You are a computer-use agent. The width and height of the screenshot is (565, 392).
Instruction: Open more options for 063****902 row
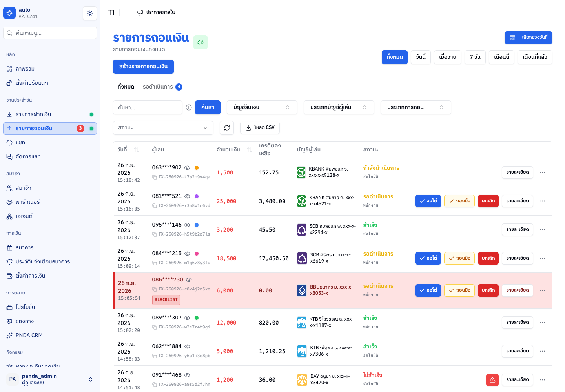[x=543, y=172]
